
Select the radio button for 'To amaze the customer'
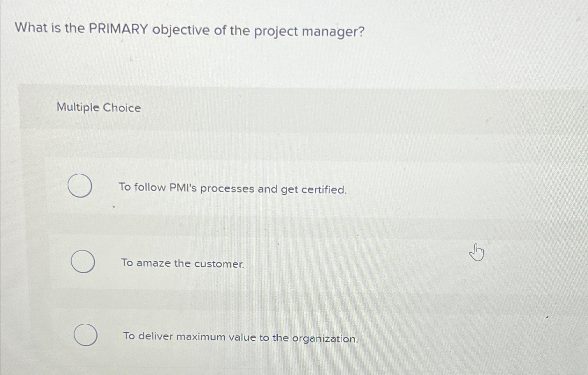[x=83, y=262]
